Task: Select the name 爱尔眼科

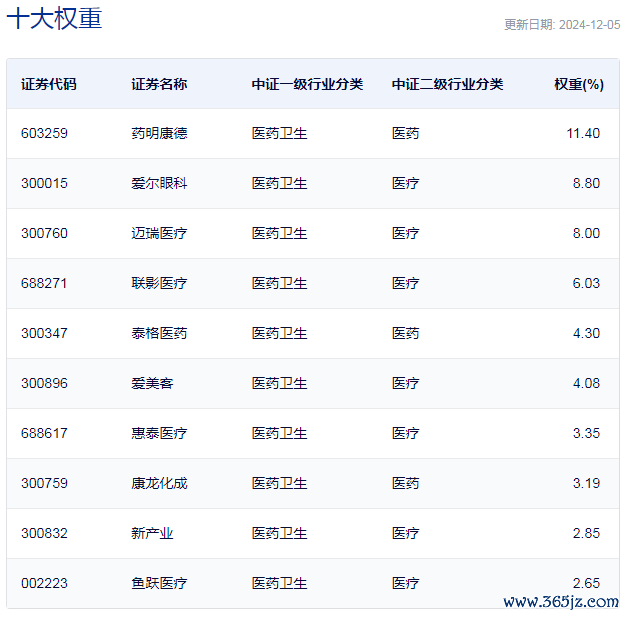Action: click(x=159, y=183)
